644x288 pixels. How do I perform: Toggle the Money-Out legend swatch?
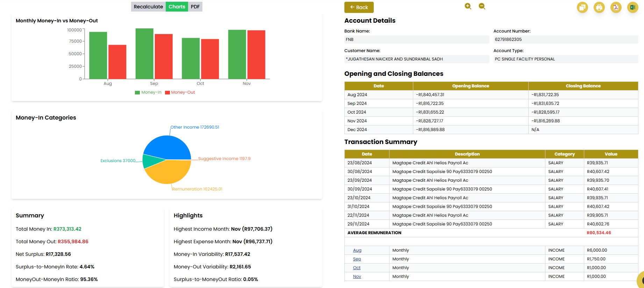167,93
